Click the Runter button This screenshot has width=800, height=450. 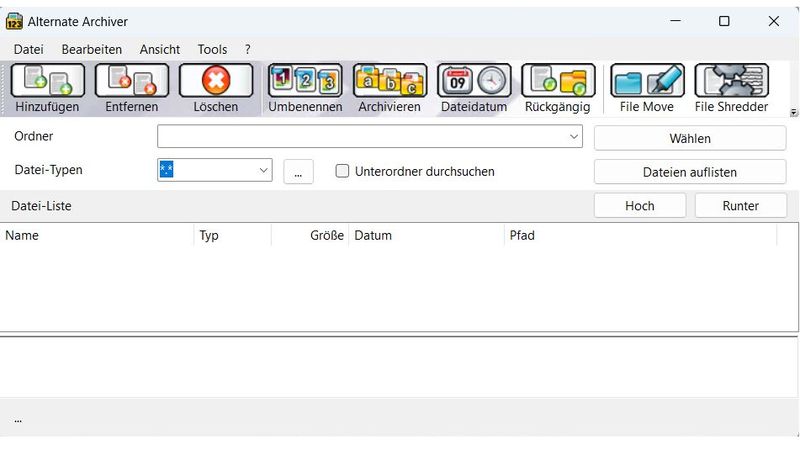[x=740, y=206]
